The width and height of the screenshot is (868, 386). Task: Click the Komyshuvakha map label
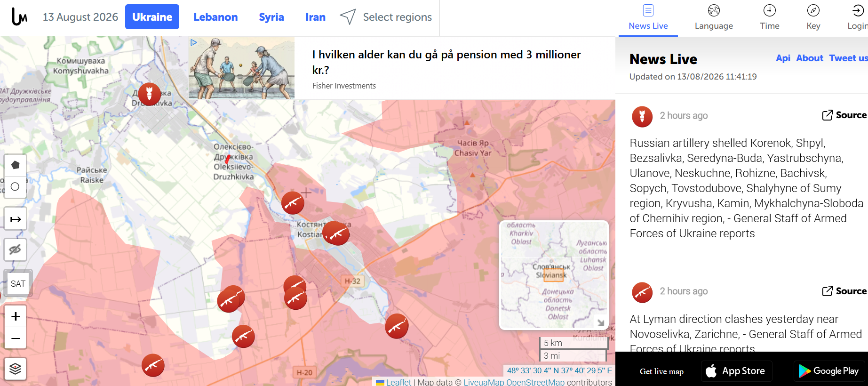coord(81,66)
